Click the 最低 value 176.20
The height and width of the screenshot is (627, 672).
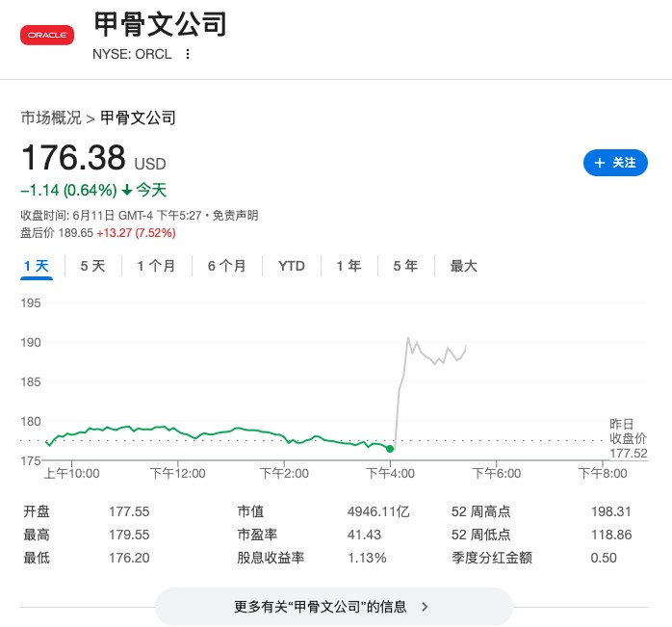[x=129, y=558]
